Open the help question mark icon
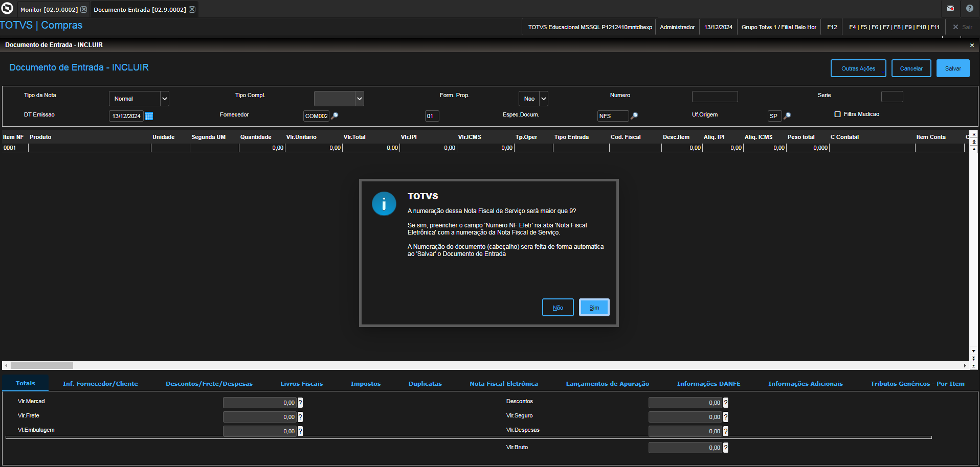The image size is (980, 467). 969,8
